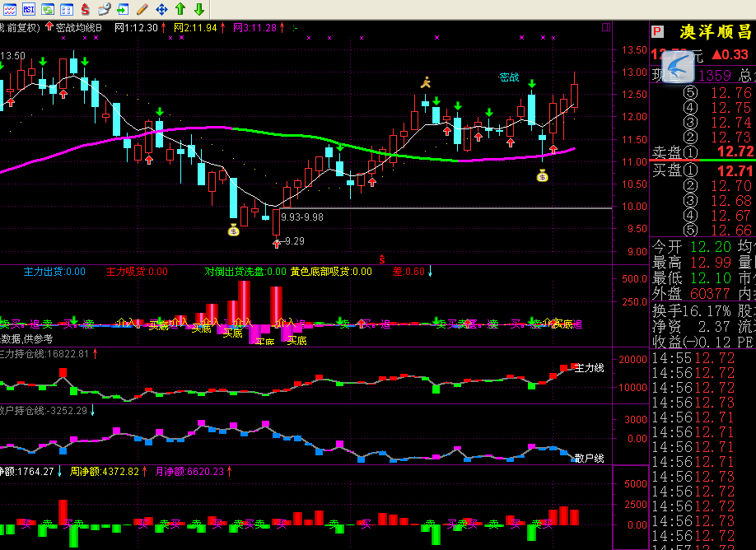Screen dimensions: 756x550
Task: Click the money bag marker near 9.50
Action: coord(233,231)
